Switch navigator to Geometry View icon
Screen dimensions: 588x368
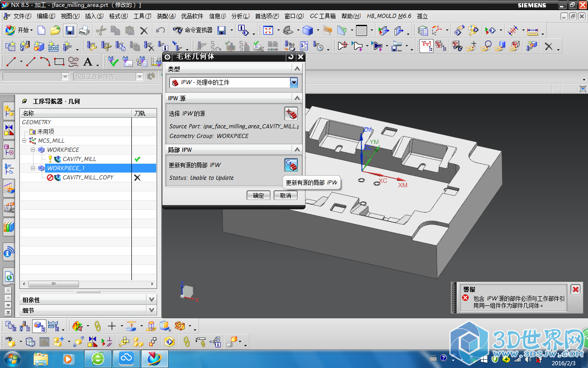point(39,326)
